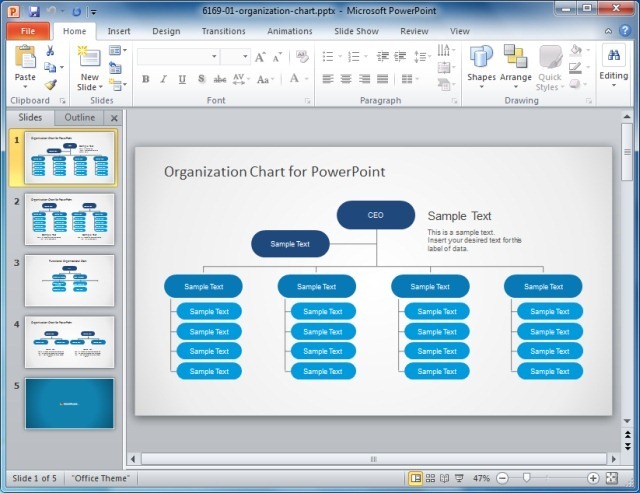Screen dimensions: 640x493
Task: Click the Fit slide to window icon
Action: pyautogui.click(x=612, y=478)
